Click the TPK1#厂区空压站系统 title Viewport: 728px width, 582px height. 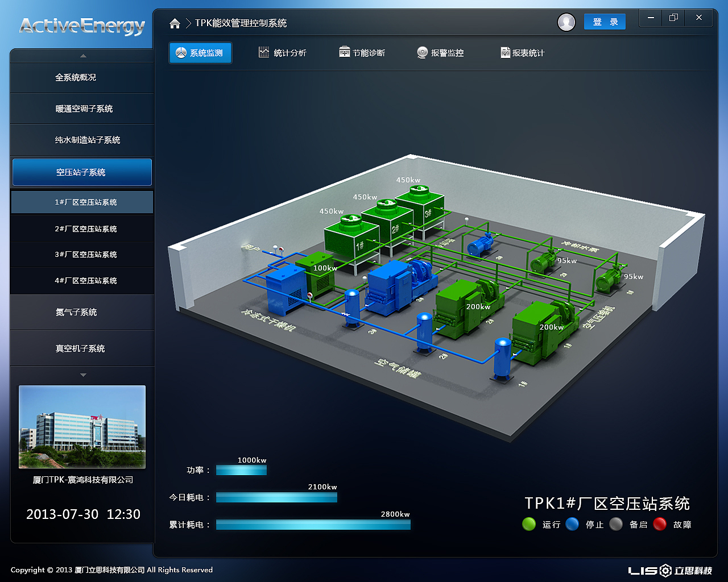point(607,504)
